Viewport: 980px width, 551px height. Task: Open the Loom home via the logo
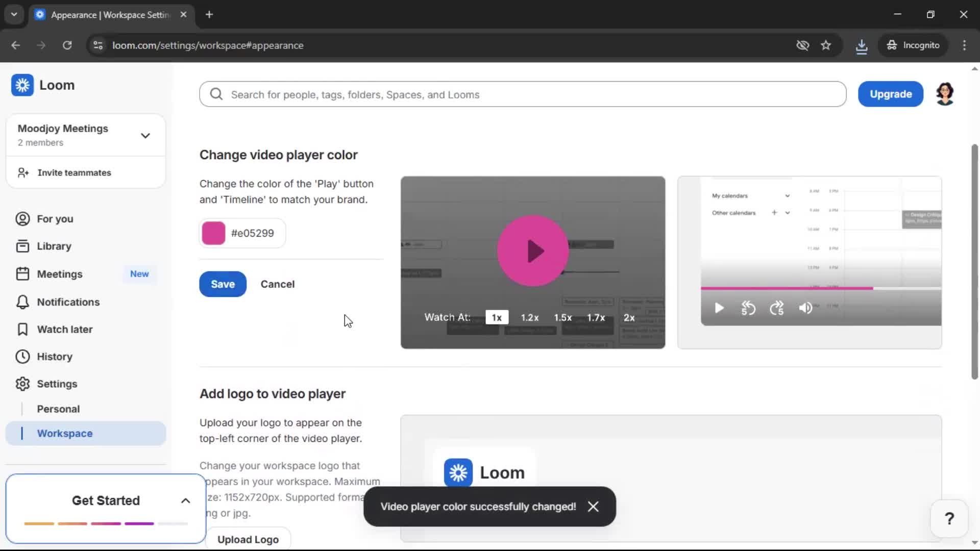tap(43, 85)
